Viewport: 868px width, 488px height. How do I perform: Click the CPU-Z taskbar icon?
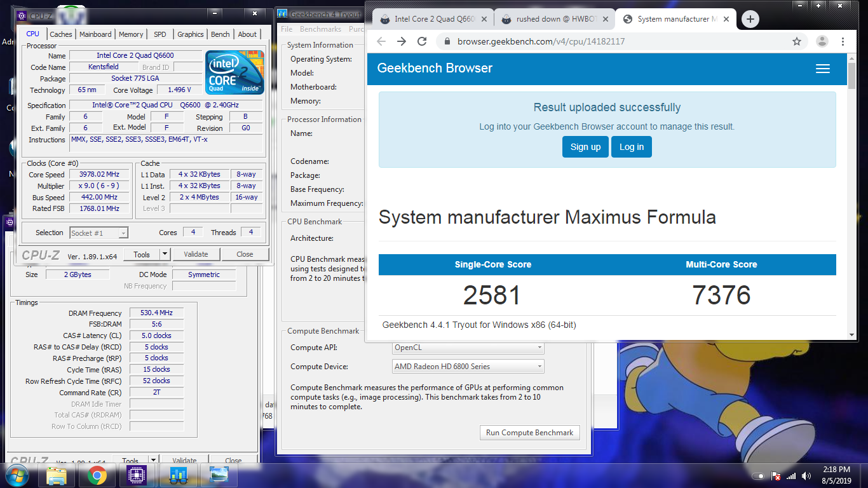[x=137, y=475]
